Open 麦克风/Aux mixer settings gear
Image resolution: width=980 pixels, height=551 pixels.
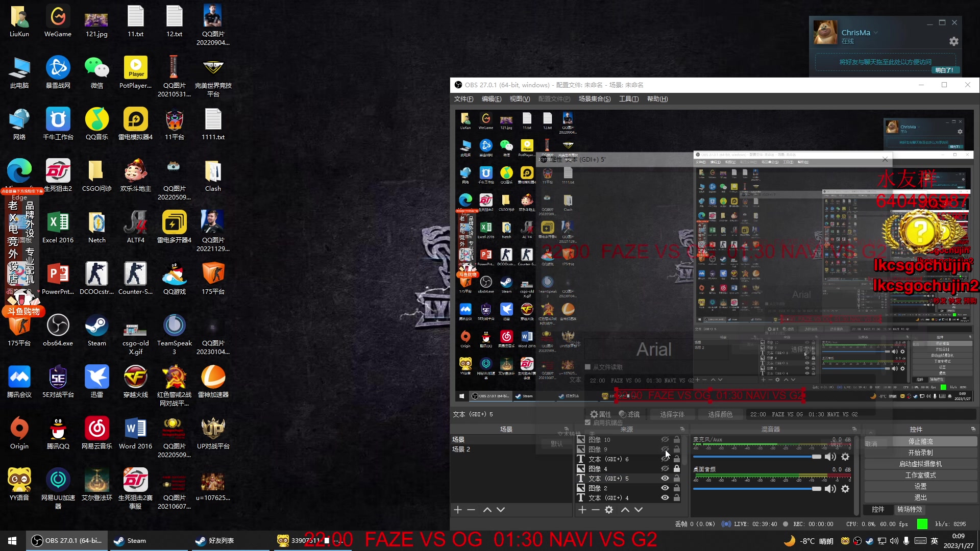click(x=845, y=457)
